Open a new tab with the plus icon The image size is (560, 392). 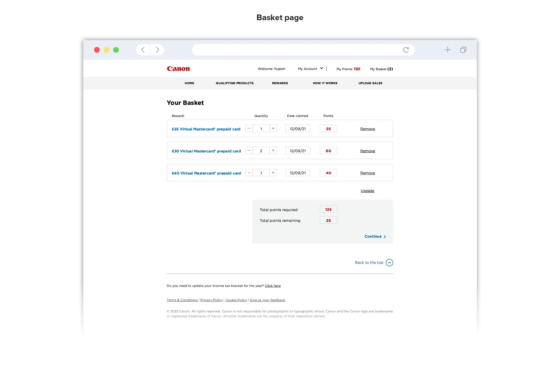(447, 50)
